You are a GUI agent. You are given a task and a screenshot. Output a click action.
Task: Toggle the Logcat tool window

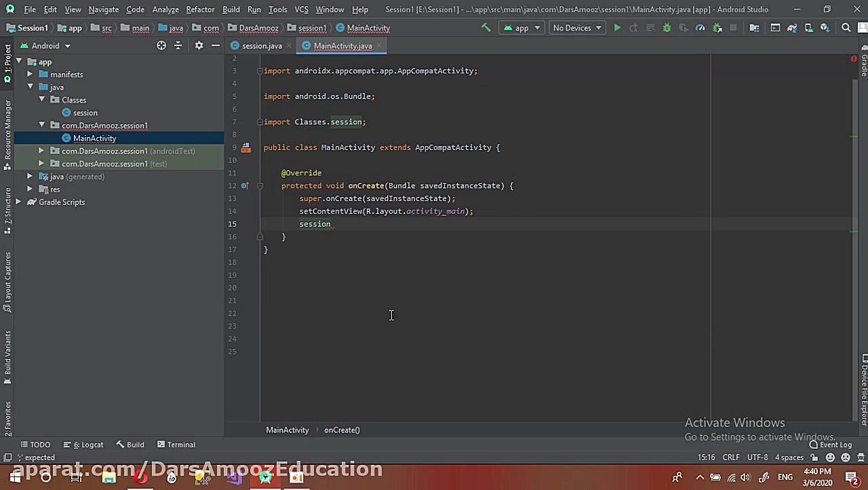[87, 445]
